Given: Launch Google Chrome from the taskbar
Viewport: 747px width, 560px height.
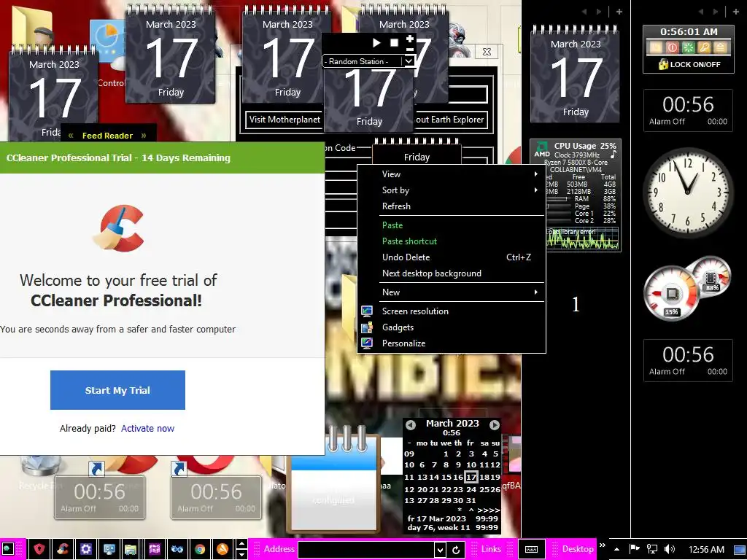Looking at the screenshot, I should pyautogui.click(x=200, y=549).
